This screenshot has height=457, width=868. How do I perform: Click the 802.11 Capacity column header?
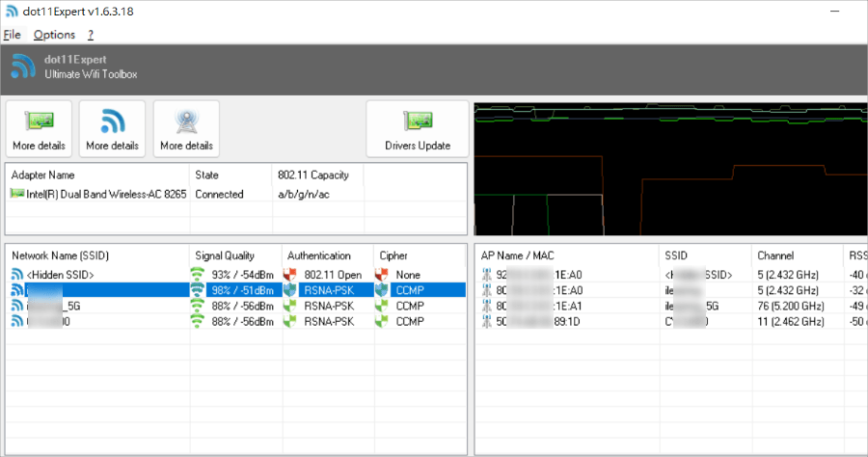click(318, 175)
